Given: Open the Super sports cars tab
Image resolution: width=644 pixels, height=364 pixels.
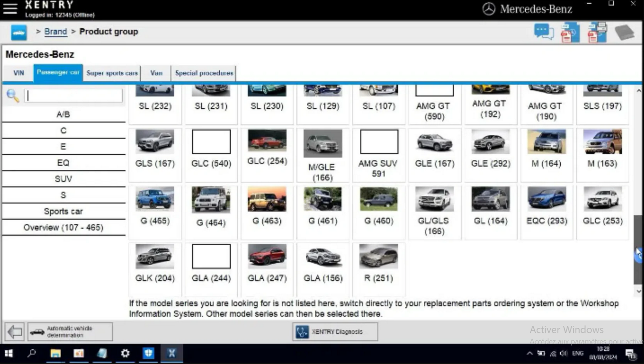Looking at the screenshot, I should tap(112, 73).
